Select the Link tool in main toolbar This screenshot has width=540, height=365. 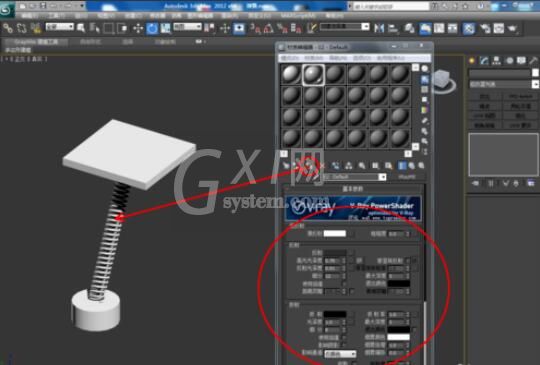8,28
